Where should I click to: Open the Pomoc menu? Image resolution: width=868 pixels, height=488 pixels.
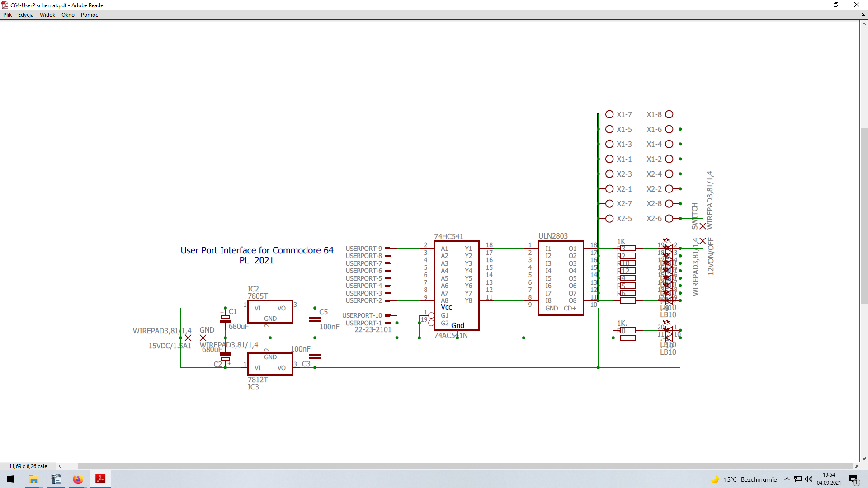(x=89, y=15)
